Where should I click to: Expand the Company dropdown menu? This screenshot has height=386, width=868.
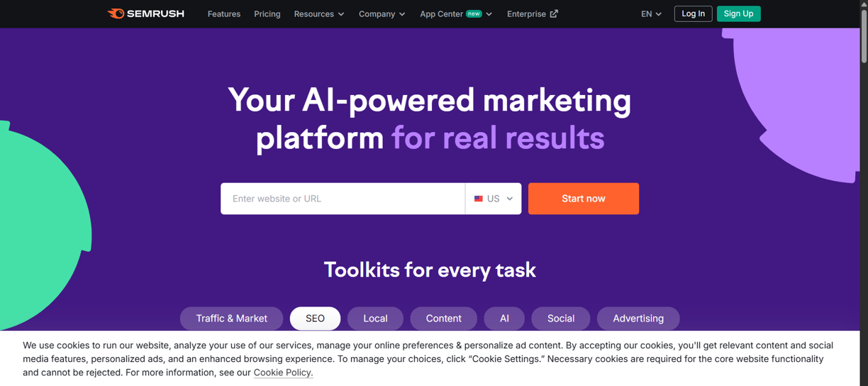tap(382, 13)
